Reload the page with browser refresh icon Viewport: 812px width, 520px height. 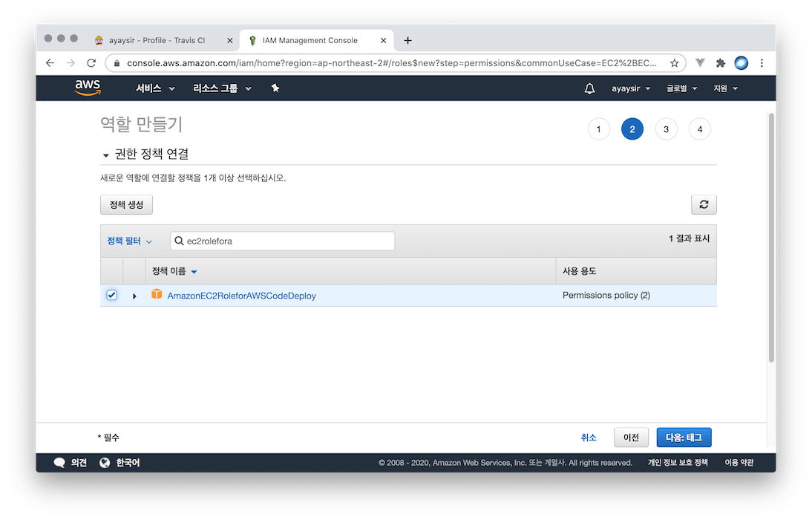click(x=91, y=63)
